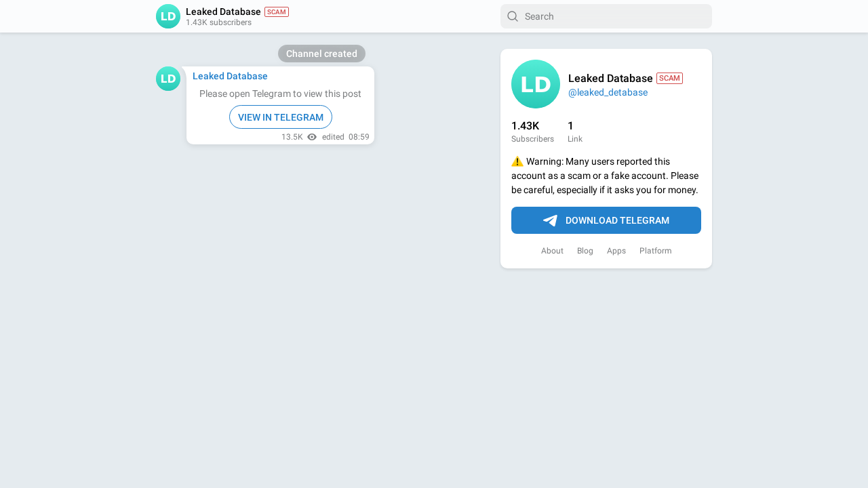The height and width of the screenshot is (488, 868).
Task: Click the 1 Link counter
Action: (x=575, y=131)
